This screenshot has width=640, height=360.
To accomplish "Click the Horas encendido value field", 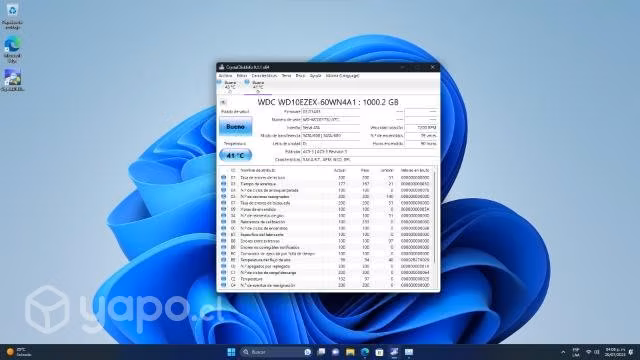I will [x=421, y=144].
